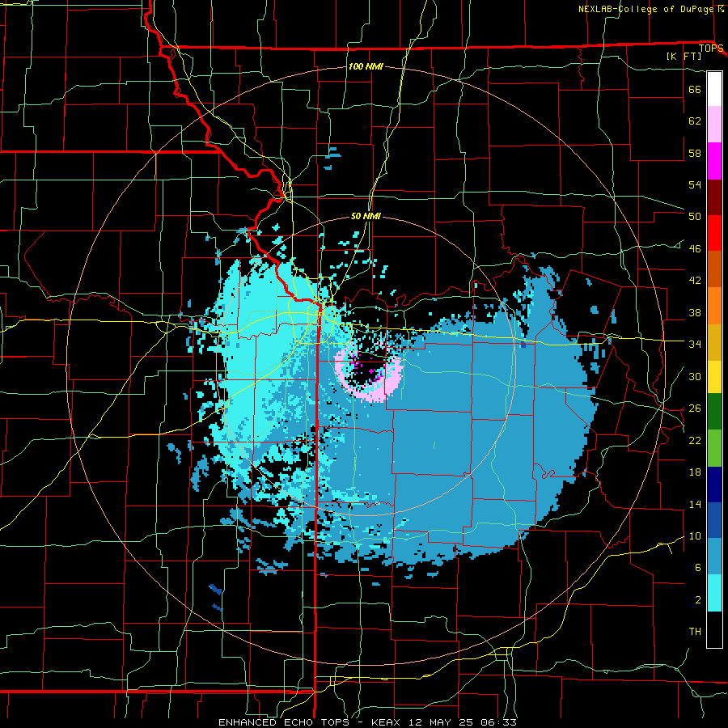Select the gold 38 kft swatch

click(714, 342)
